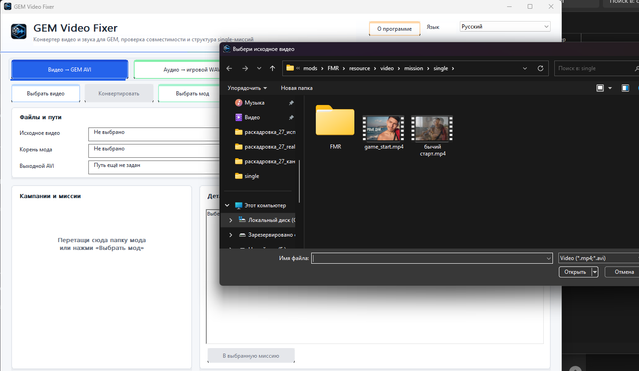Collapse the 'Этот компьютер' node
The image size is (639, 371).
point(227,205)
